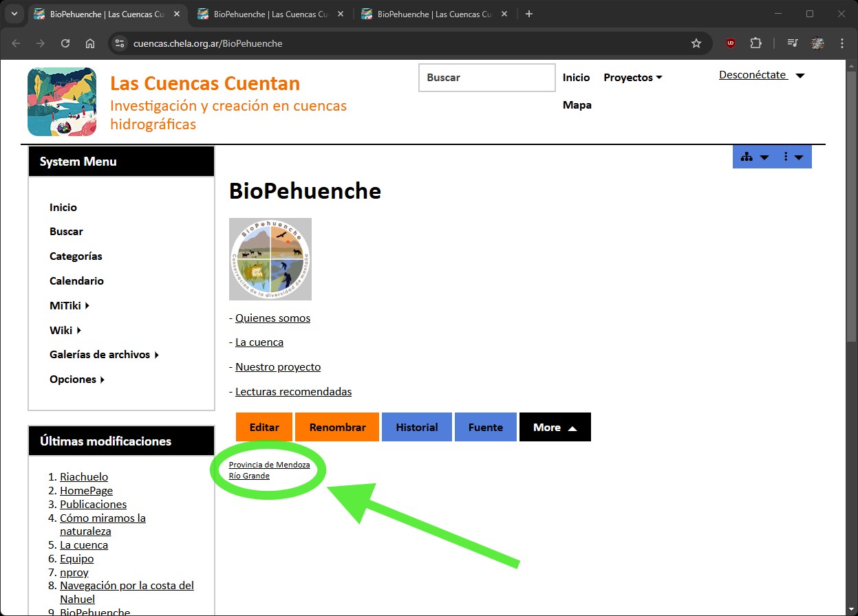Click the Provincia de Mendoza category link
This screenshot has width=858, height=616.
(x=269, y=465)
